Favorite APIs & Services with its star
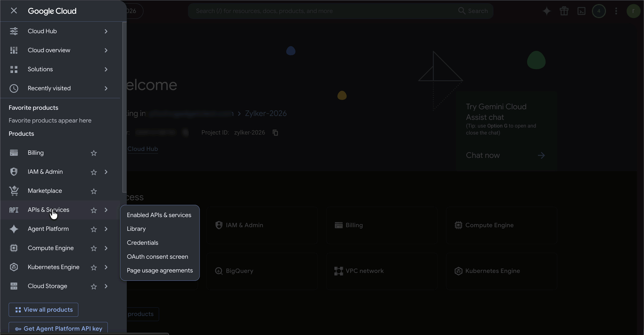This screenshot has width=644, height=335. (94, 210)
